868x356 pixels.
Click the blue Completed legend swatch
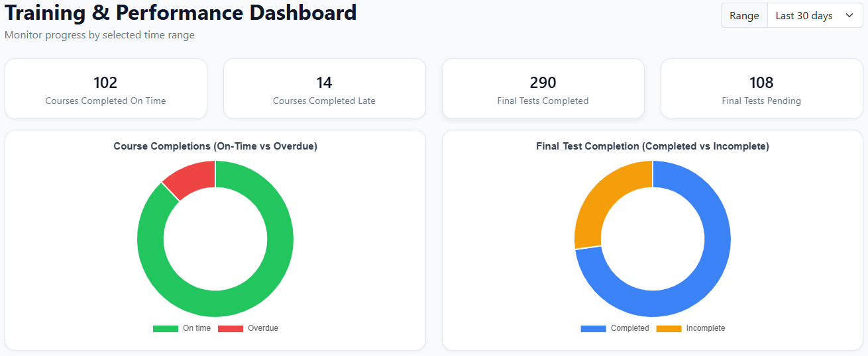(x=593, y=329)
